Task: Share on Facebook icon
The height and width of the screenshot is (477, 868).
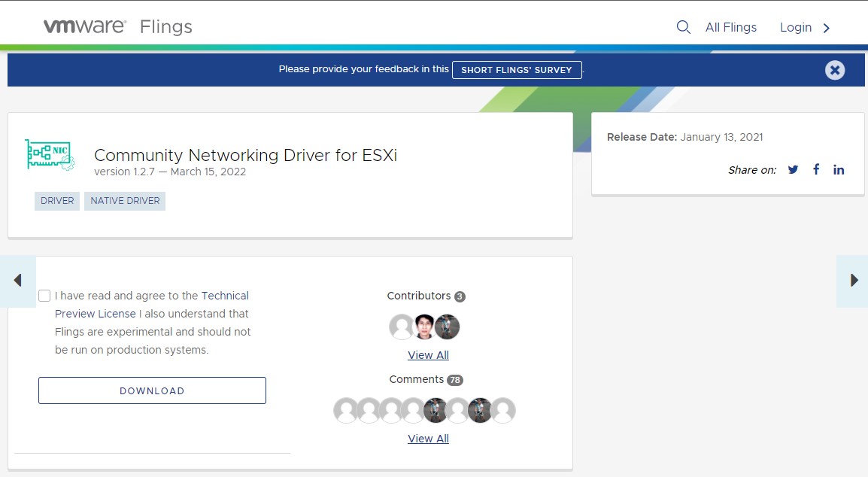Action: [816, 169]
